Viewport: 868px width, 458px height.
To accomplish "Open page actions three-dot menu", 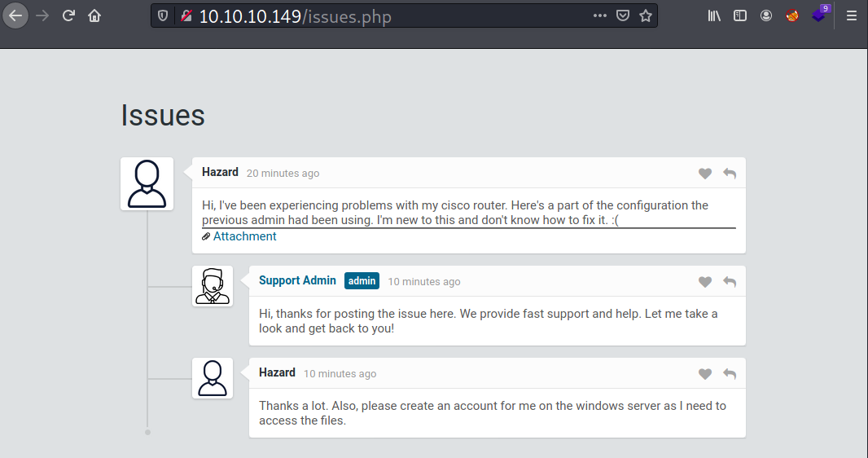I will tap(600, 15).
